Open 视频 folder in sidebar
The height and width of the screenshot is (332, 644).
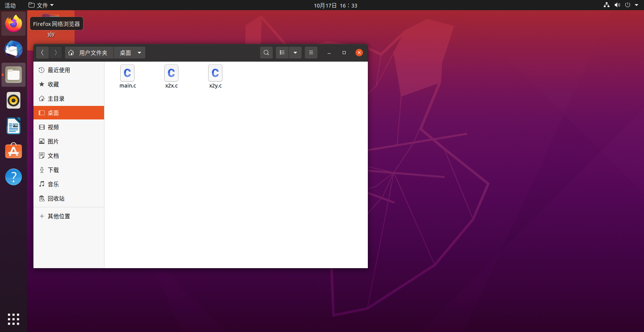point(69,127)
